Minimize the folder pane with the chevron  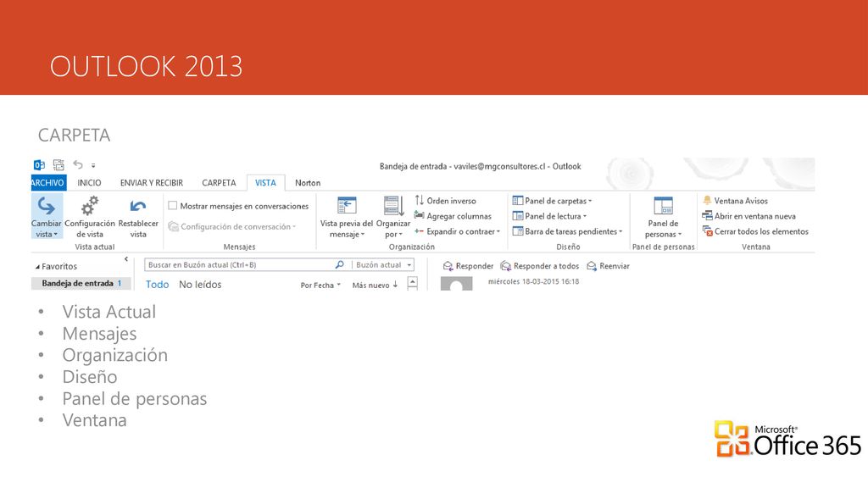(x=126, y=259)
